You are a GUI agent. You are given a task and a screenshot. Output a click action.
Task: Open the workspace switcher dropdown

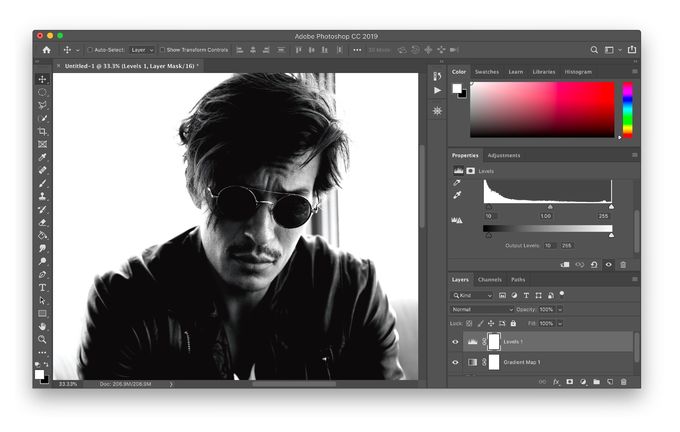pyautogui.click(x=612, y=50)
